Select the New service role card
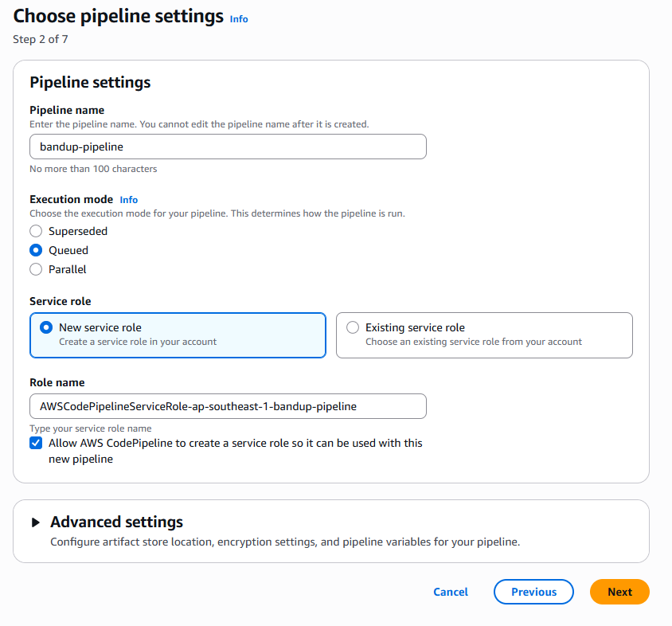The width and height of the screenshot is (672, 626). click(x=177, y=334)
